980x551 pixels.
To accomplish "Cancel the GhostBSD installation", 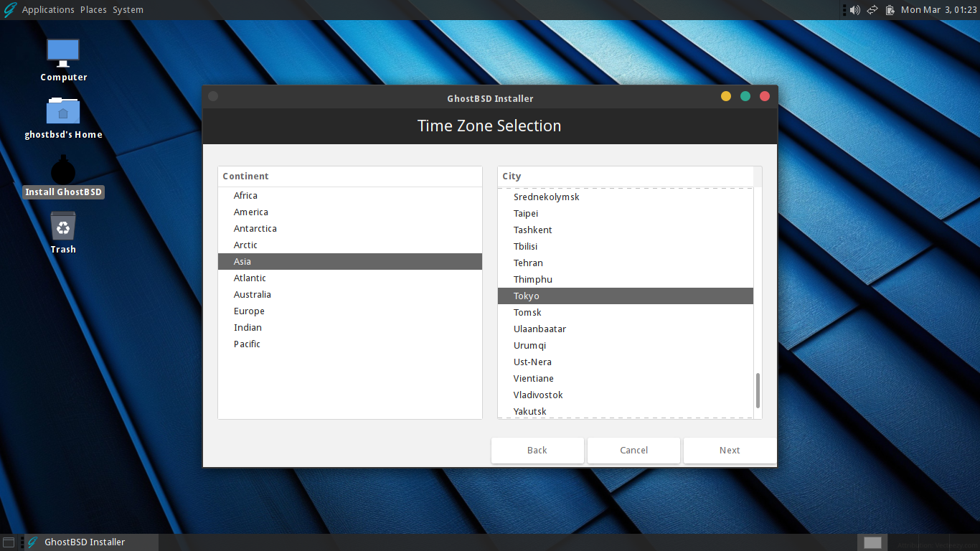I will click(x=633, y=451).
